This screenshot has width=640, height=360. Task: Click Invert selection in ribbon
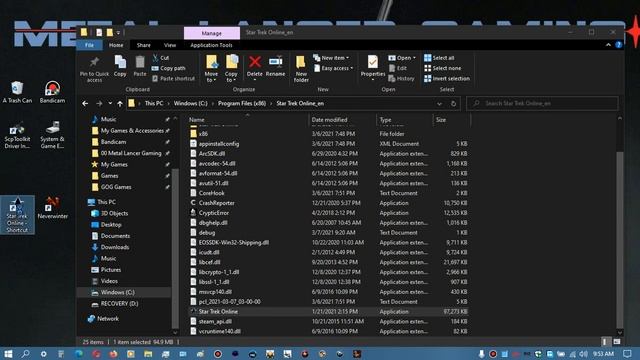(447, 78)
